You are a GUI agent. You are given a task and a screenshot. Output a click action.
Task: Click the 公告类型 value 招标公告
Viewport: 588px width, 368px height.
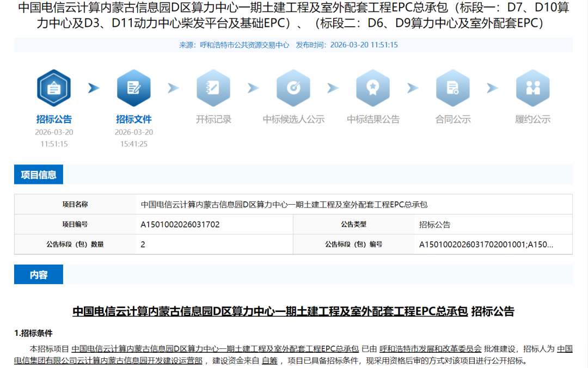[434, 224]
